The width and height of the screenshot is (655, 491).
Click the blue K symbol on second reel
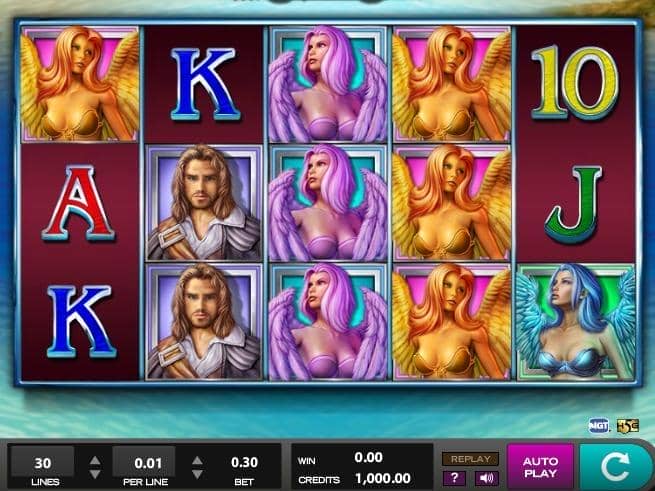pos(205,84)
